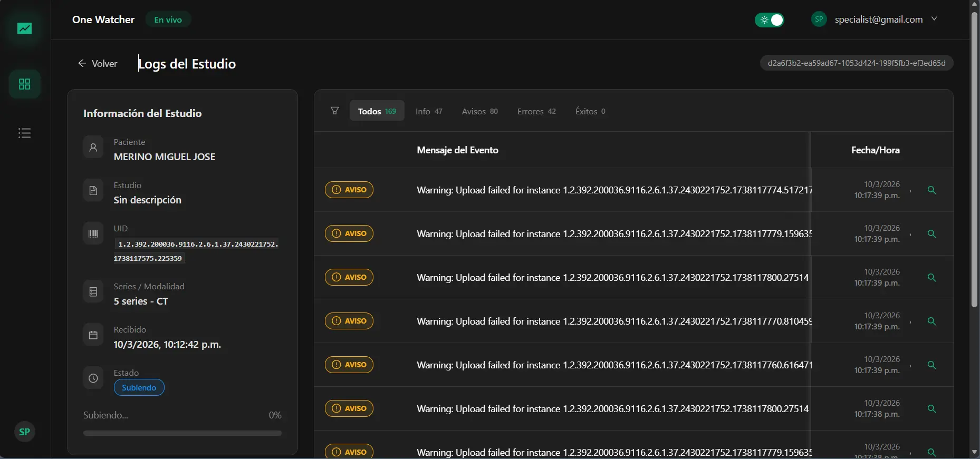This screenshot has width=980, height=459.
Task: Select the Todos 169 tab
Action: [x=377, y=111]
